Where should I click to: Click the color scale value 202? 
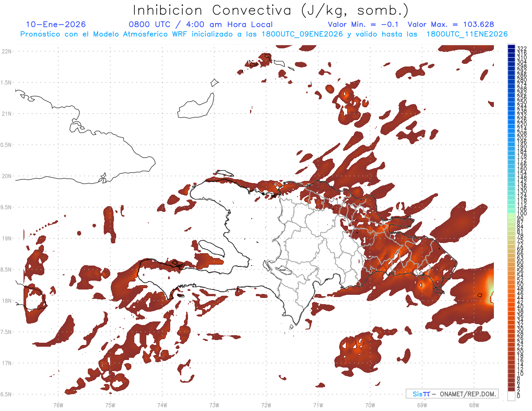[522, 137]
